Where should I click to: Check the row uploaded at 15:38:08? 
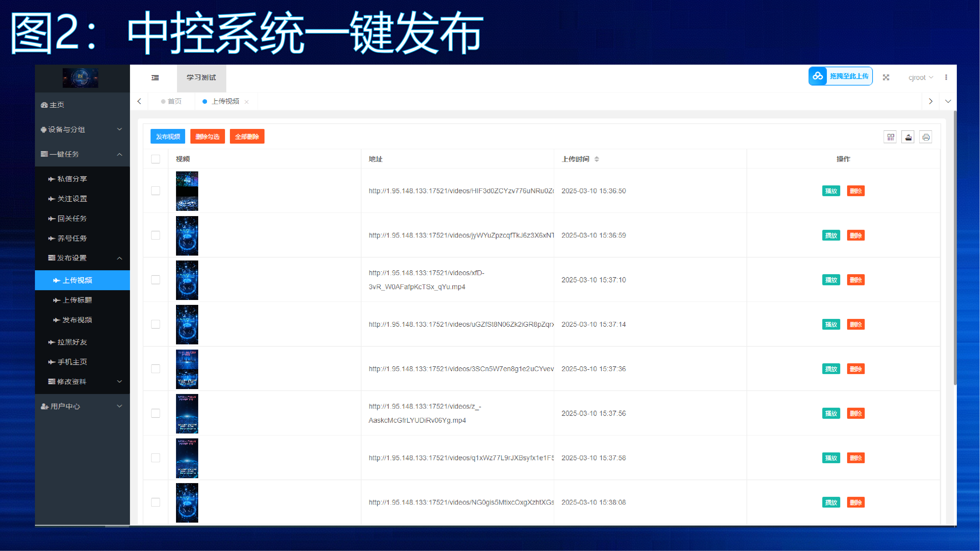155,502
